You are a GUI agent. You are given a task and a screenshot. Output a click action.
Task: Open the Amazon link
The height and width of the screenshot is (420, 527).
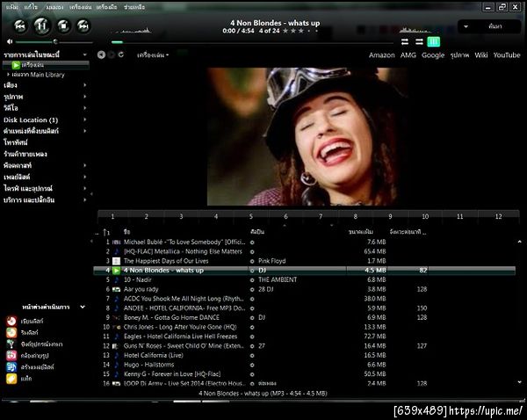click(382, 54)
